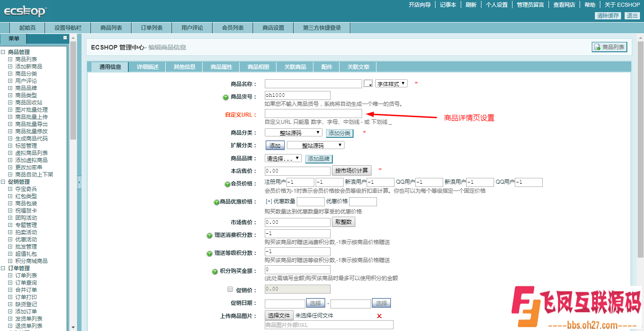Switch to 关联文章 tab
Image resolution: width=644 pixels, height=331 pixels.
(x=358, y=67)
